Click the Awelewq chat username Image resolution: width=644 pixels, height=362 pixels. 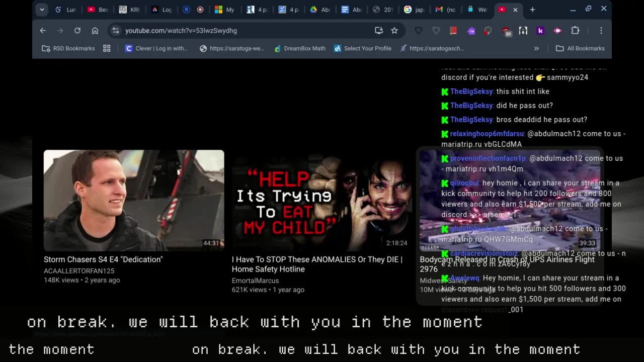[x=464, y=278]
